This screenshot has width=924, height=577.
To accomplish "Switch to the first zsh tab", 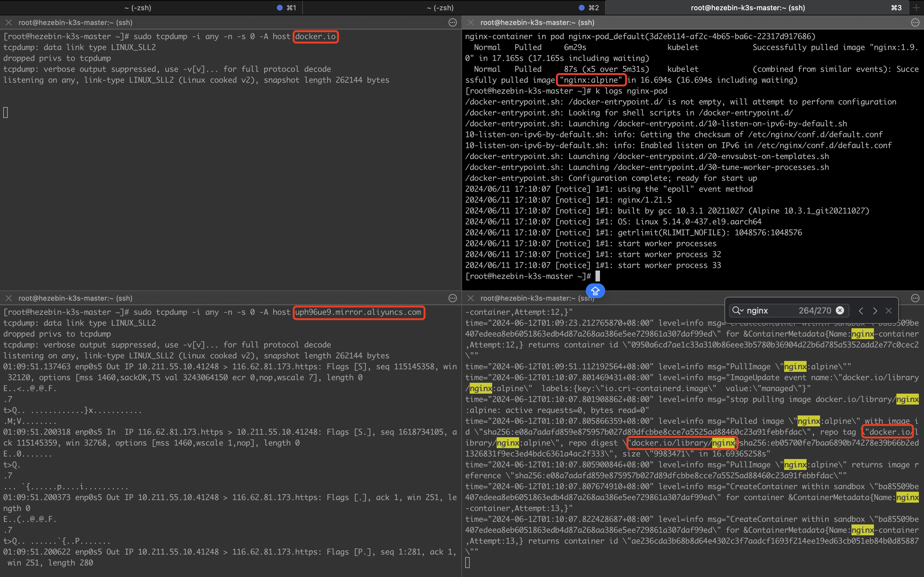I will pos(138,8).
